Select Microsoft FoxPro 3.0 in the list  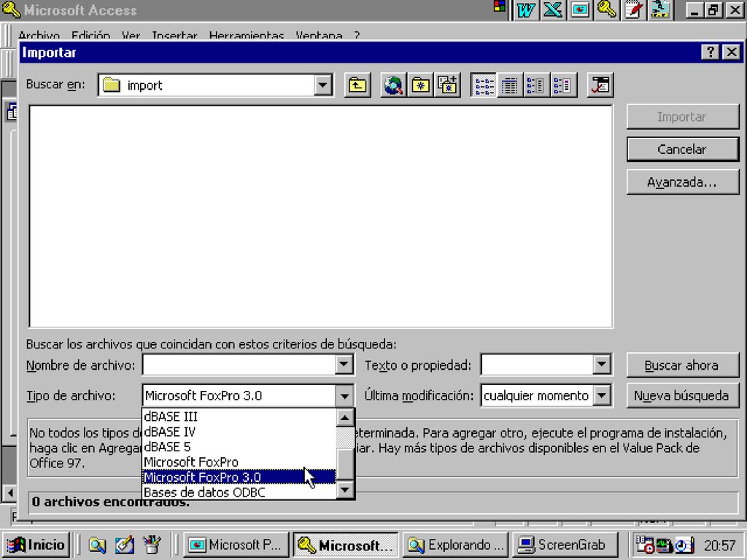pos(239,477)
